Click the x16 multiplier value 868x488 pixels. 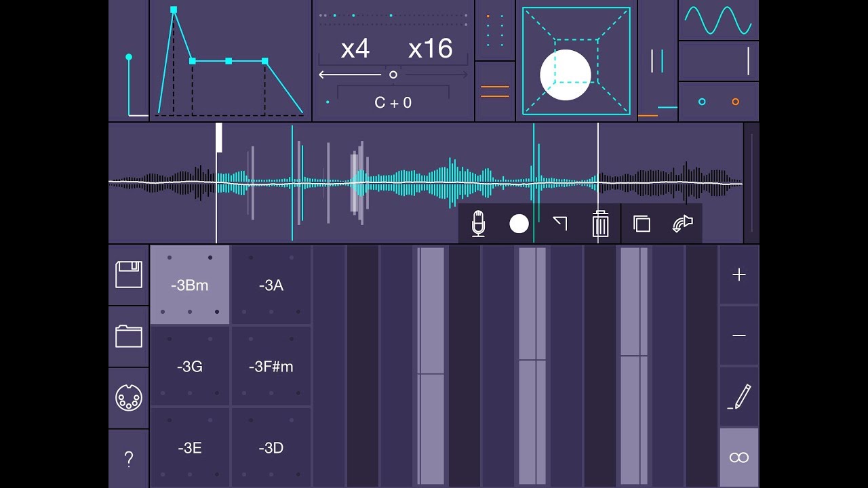(431, 48)
